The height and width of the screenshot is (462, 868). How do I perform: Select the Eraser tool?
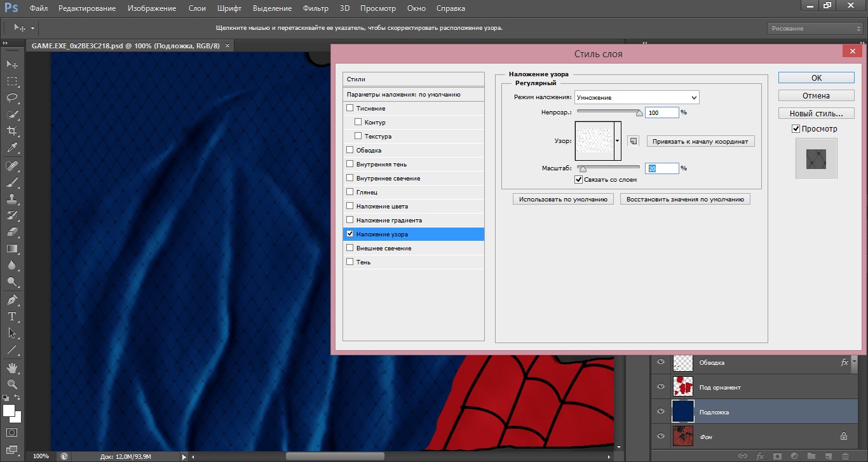coord(12,232)
